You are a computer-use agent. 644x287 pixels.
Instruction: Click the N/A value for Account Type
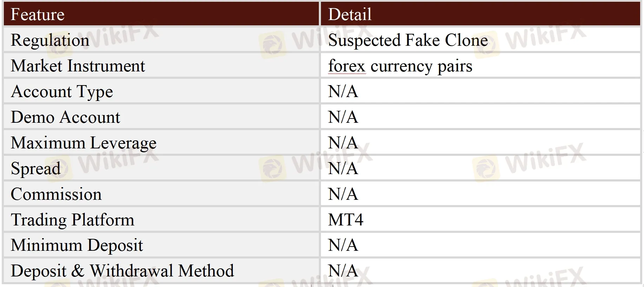pyautogui.click(x=343, y=92)
